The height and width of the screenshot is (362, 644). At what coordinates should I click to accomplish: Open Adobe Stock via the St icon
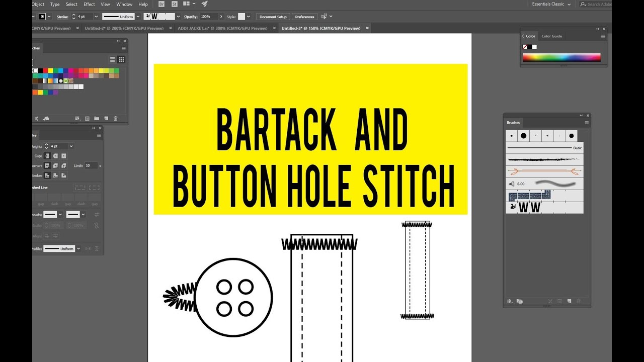(175, 4)
